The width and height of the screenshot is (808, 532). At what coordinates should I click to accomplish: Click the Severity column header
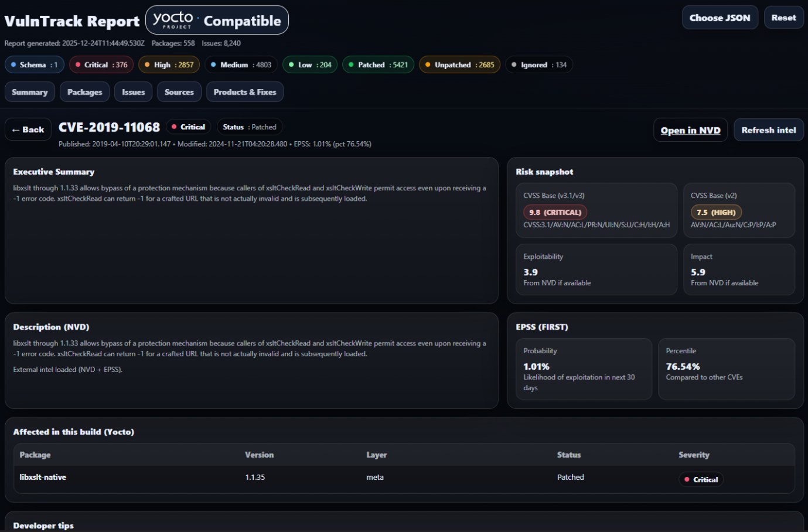694,455
